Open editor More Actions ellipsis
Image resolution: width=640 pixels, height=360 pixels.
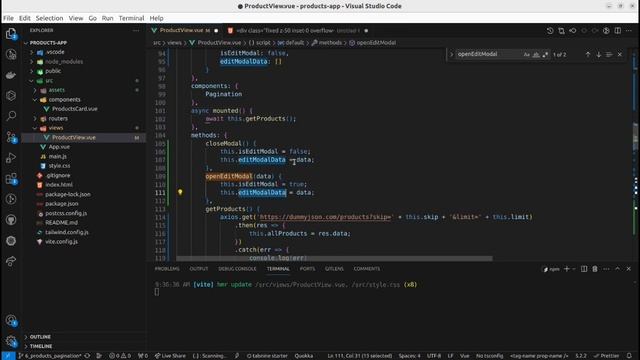(629, 31)
